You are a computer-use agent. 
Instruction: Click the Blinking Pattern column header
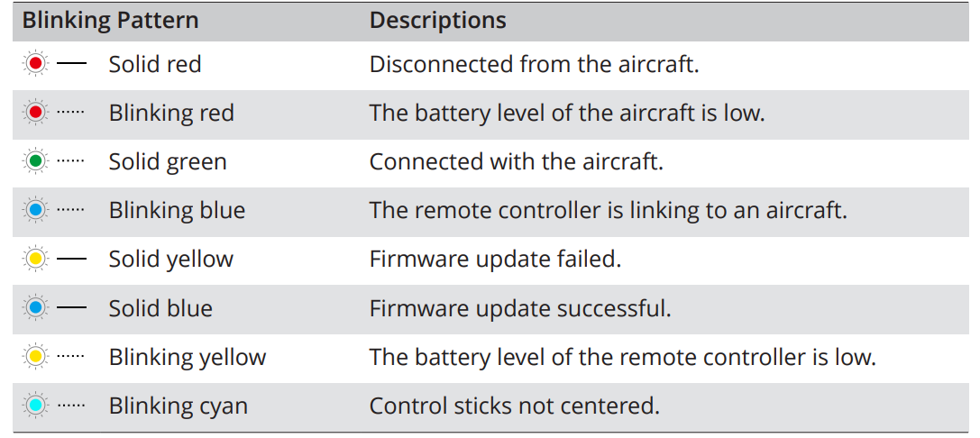[110, 21]
